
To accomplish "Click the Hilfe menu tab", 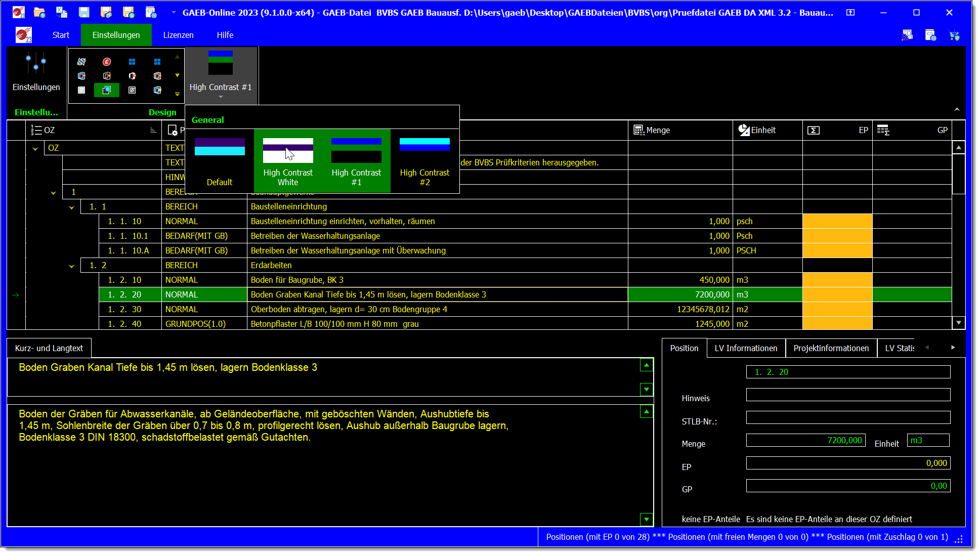I will pos(225,35).
